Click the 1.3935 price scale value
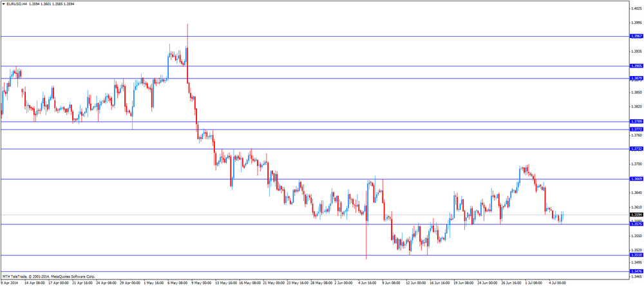Image resolution: width=644 pixels, height=286 pixels. [636, 52]
